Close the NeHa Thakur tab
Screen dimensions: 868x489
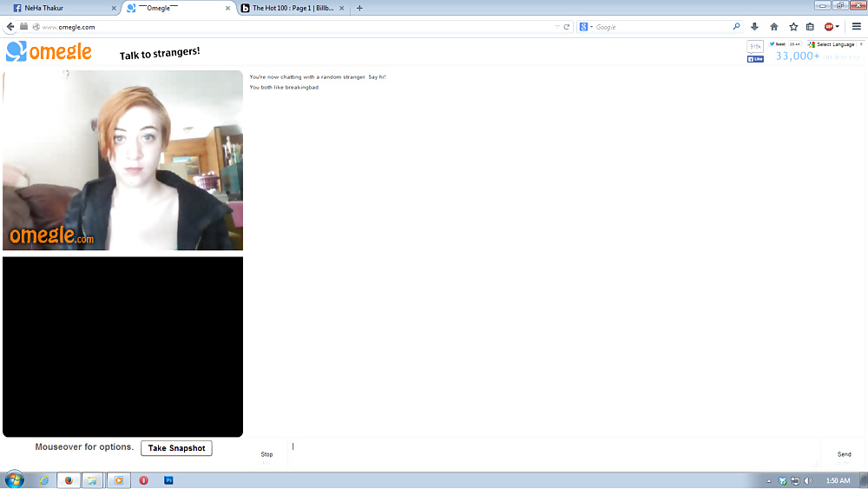click(x=114, y=9)
